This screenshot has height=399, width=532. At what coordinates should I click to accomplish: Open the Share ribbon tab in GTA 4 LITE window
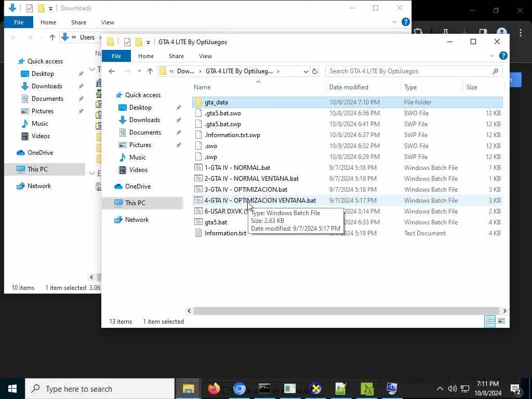point(176,56)
